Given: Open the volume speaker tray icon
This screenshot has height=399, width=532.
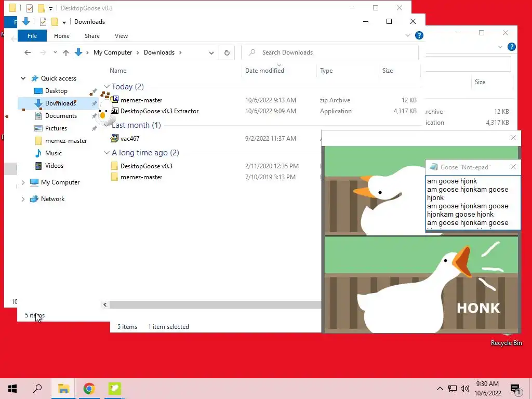Looking at the screenshot, I should click(x=465, y=389).
